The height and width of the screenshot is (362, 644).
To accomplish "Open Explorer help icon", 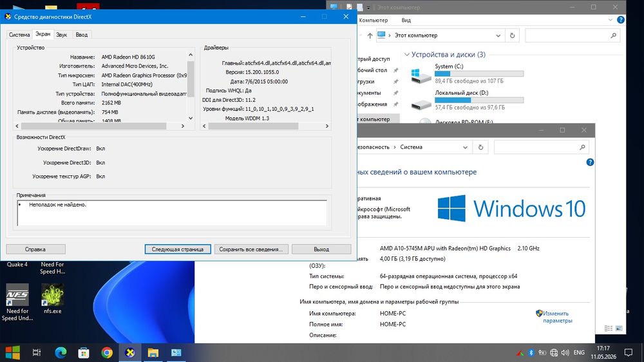I will coord(621,20).
